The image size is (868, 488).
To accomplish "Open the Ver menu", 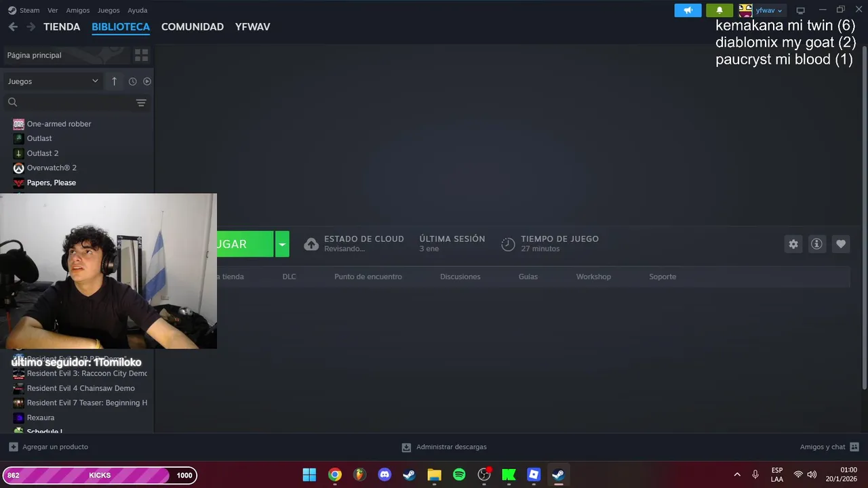I will [x=53, y=10].
